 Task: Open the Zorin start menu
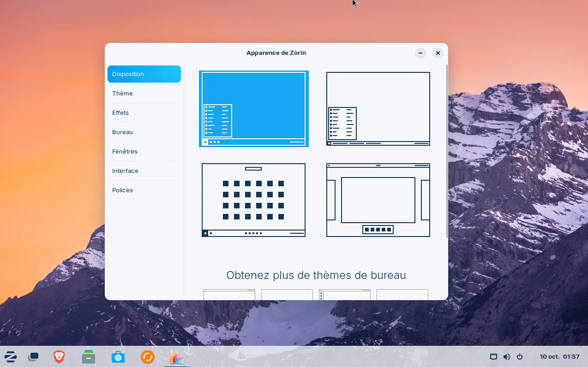[11, 356]
